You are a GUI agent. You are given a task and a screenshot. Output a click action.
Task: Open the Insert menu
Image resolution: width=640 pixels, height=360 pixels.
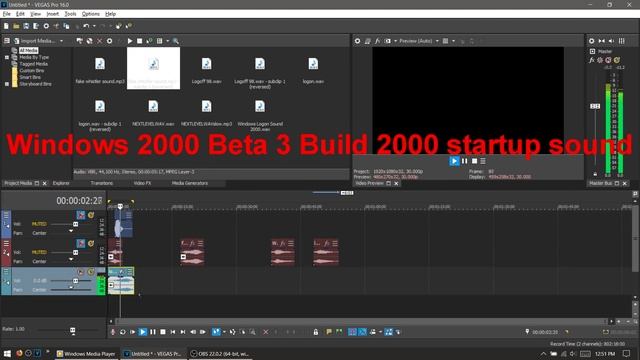click(52, 14)
